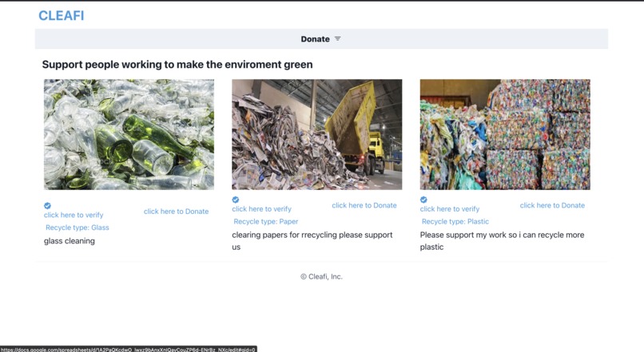Image resolution: width=644 pixels, height=352 pixels.
Task: Click the verified badge on Plastic card
Action: pyautogui.click(x=423, y=200)
